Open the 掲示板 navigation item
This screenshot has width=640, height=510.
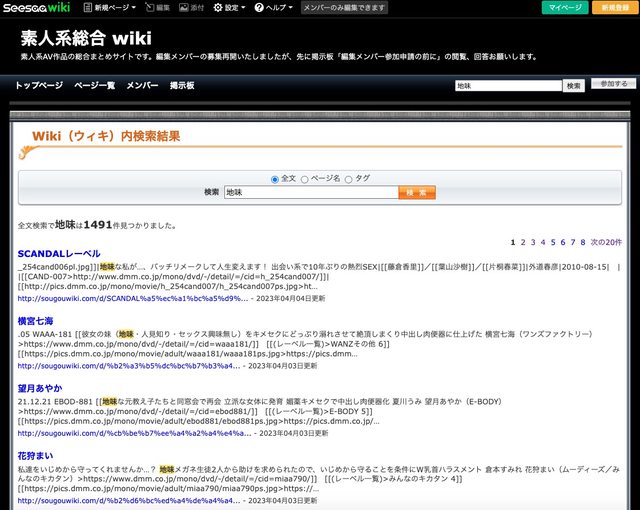(182, 86)
